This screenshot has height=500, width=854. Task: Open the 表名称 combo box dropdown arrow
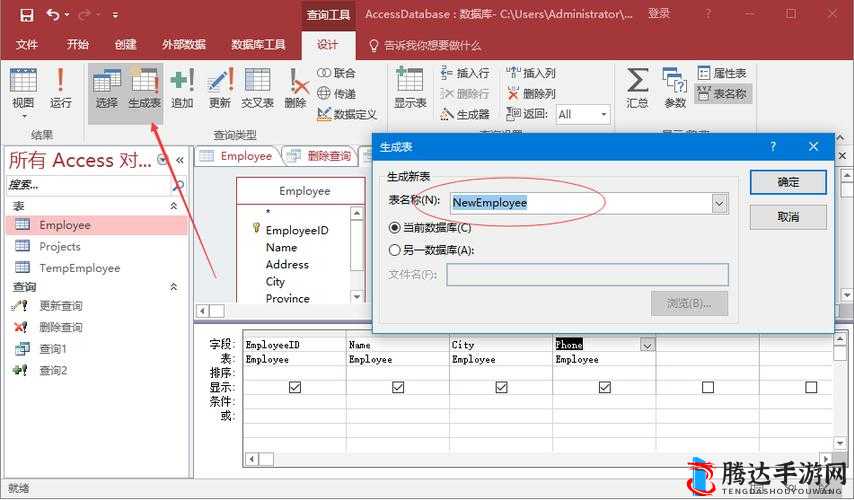(x=719, y=204)
